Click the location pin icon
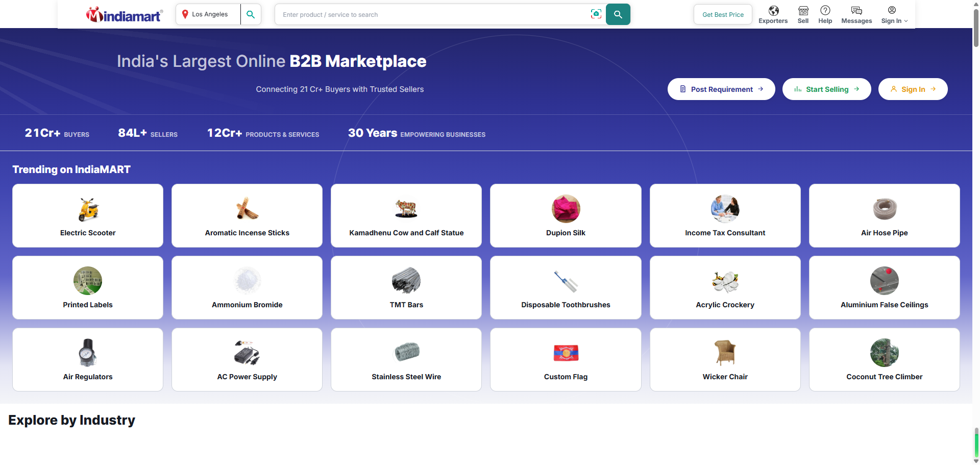 [x=185, y=14]
